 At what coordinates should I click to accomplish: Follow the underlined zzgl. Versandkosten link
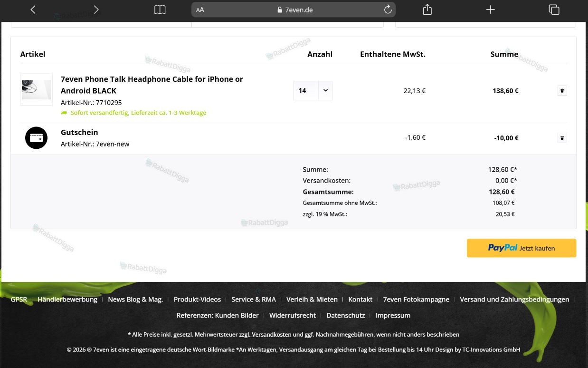click(x=265, y=334)
